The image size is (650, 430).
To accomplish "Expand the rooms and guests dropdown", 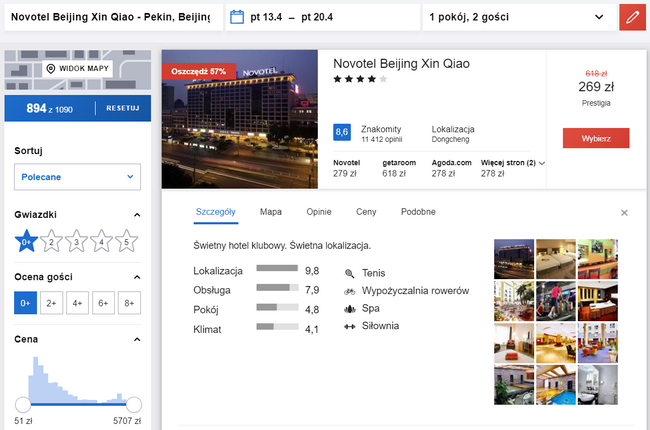I will tap(520, 17).
